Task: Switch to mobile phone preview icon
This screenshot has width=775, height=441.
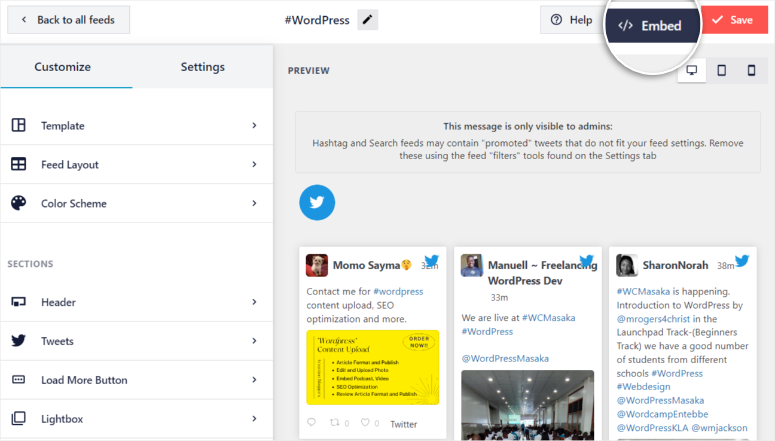Action: tap(751, 70)
